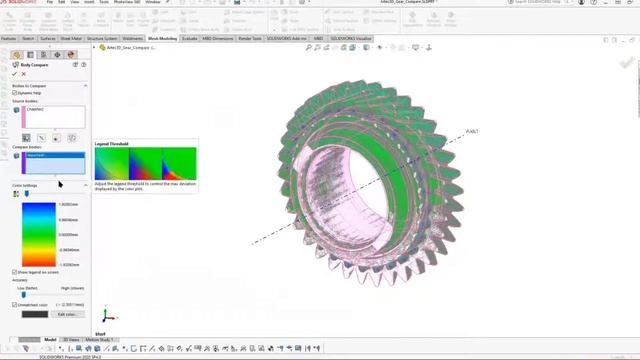Click the Artec3D_Gear_Compare document name in viewport
The image size is (640, 360).
[x=131, y=48]
